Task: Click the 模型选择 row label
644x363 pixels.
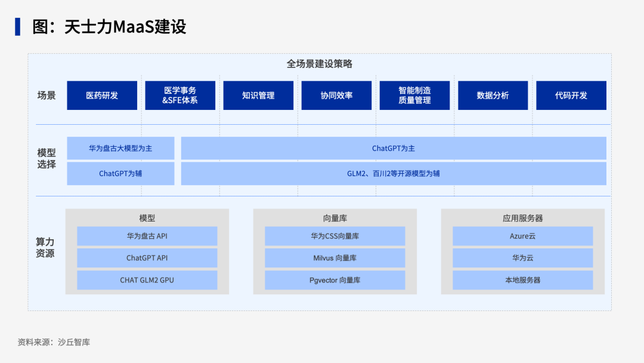Action: coord(47,159)
